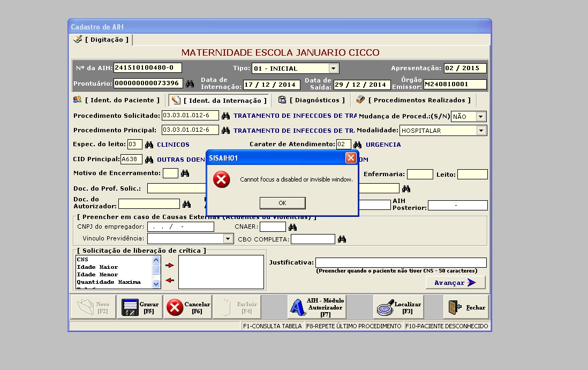Click binoculars next to Procedimento Principal
The height and width of the screenshot is (370, 588).
click(225, 130)
